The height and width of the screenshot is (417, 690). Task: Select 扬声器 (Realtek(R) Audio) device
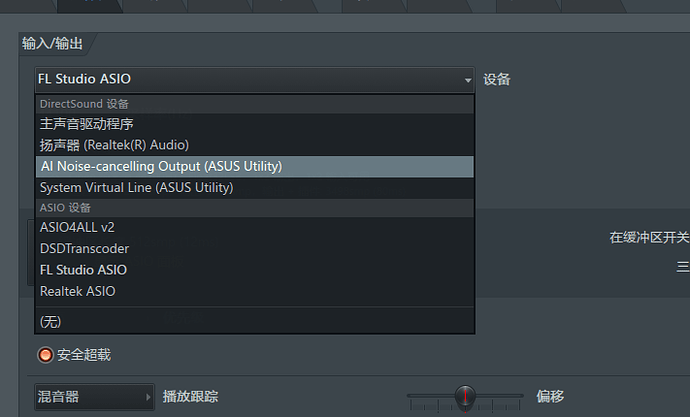[x=114, y=145]
